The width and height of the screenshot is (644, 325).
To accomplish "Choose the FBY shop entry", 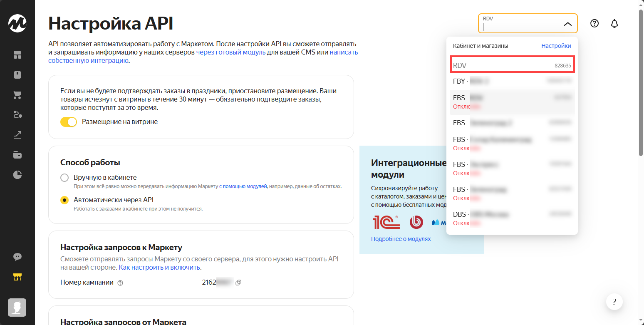I will tap(512, 81).
